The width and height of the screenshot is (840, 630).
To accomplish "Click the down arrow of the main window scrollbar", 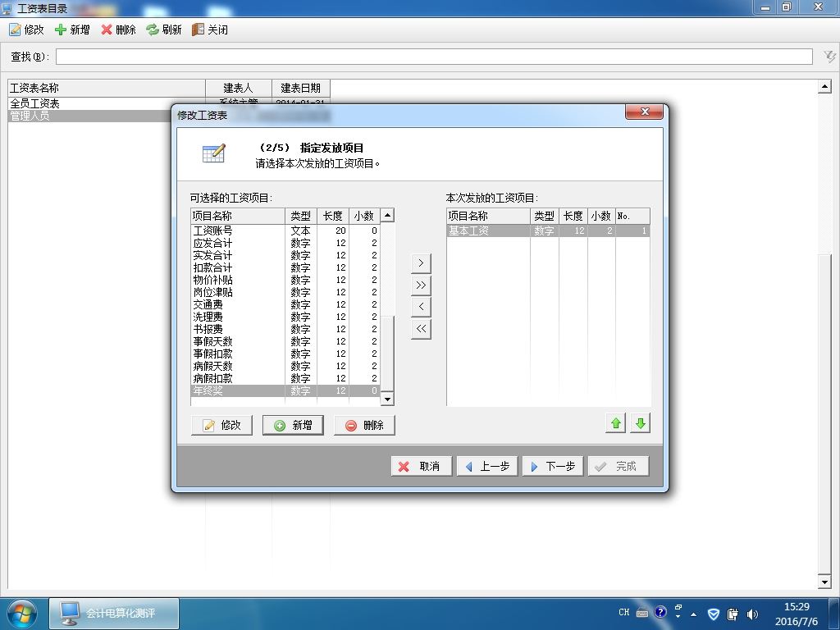I will 825,582.
